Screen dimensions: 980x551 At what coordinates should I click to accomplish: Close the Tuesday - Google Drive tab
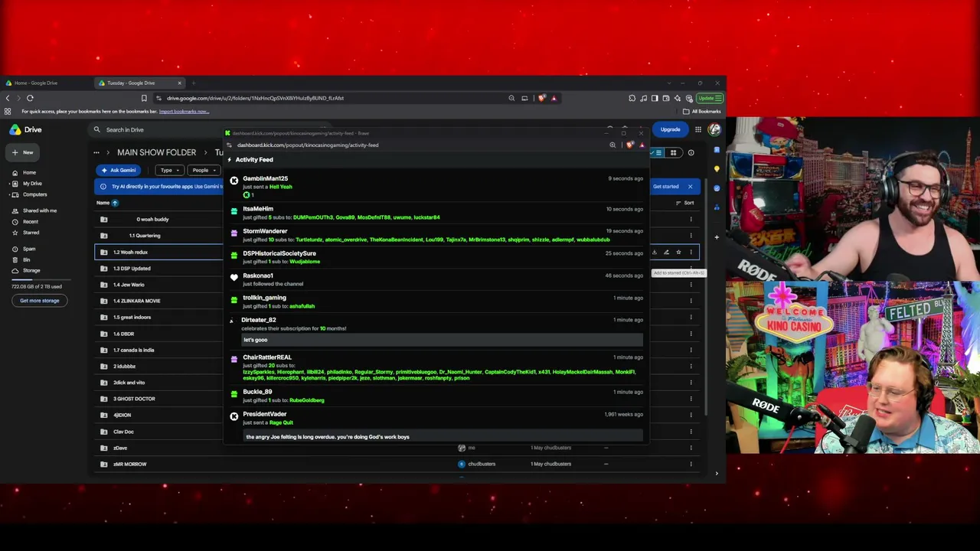(x=180, y=83)
